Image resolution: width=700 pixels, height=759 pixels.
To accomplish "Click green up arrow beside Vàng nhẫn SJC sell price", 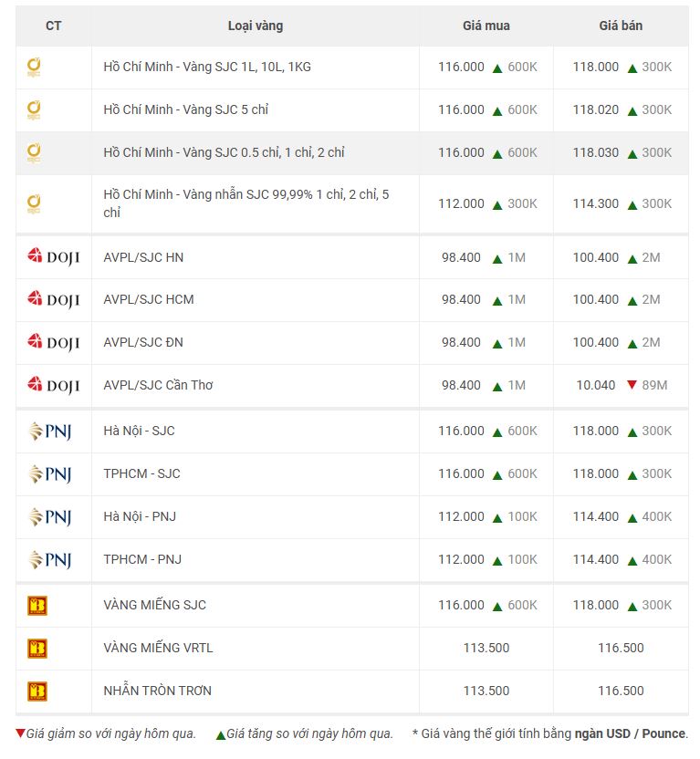I will click(x=632, y=206).
